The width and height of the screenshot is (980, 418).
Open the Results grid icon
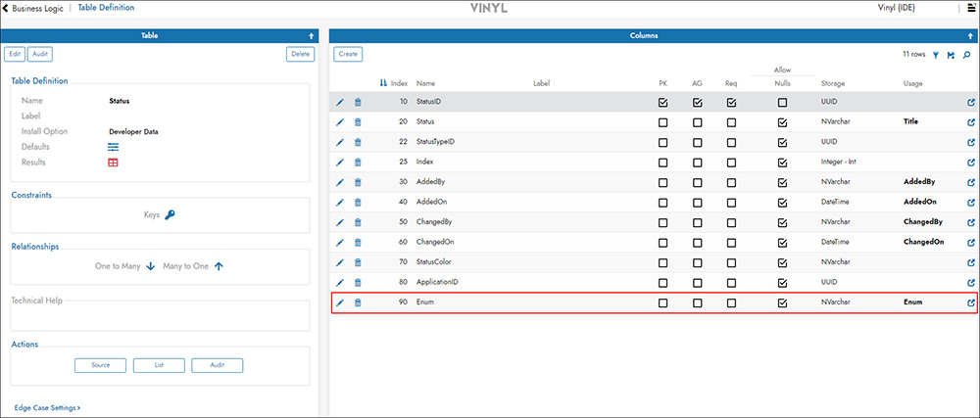click(x=113, y=163)
